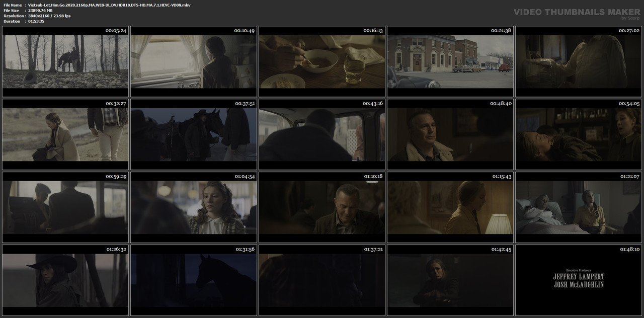Select the thumbnail at 00:05:24
This screenshot has height=318, width=644.
pyautogui.click(x=65, y=61)
